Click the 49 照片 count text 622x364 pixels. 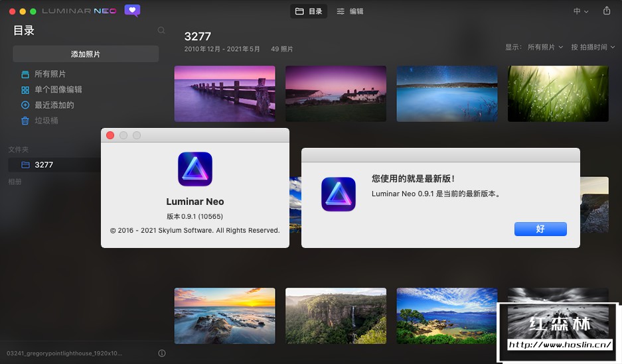[x=281, y=49]
